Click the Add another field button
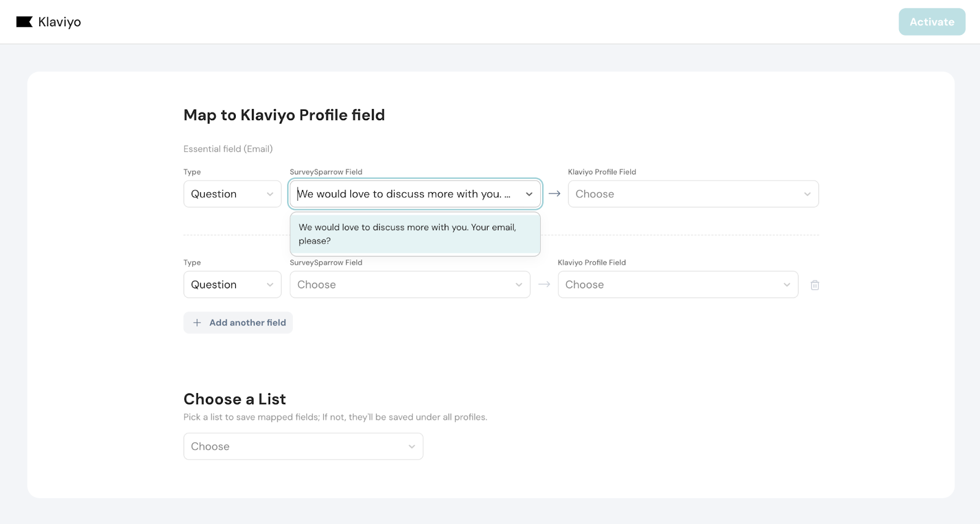The width and height of the screenshot is (980, 524). 247,323
